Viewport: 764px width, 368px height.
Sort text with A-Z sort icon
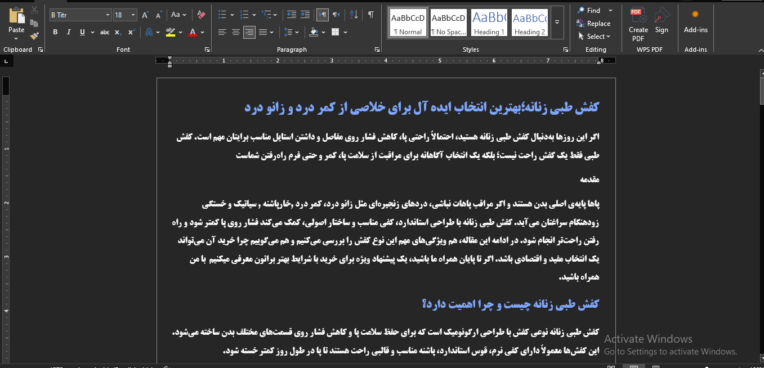[354, 15]
